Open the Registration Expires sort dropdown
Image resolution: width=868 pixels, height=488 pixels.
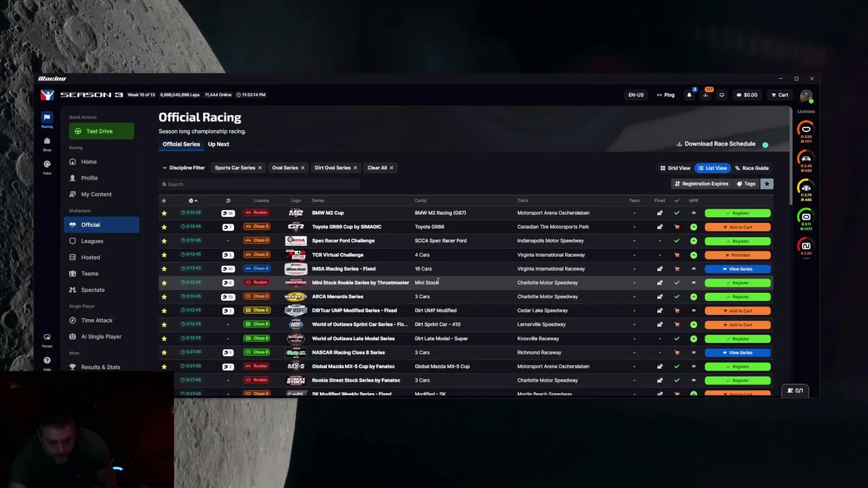[701, 184]
